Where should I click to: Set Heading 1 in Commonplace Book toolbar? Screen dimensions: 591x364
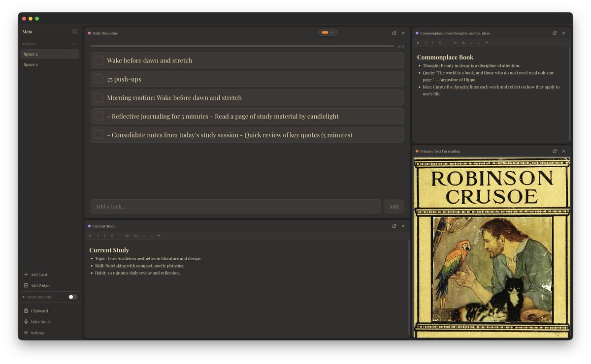[456, 43]
